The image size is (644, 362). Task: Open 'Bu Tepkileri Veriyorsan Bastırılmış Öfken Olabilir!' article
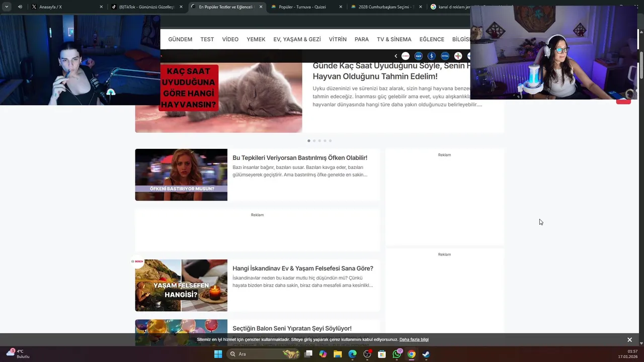click(300, 158)
